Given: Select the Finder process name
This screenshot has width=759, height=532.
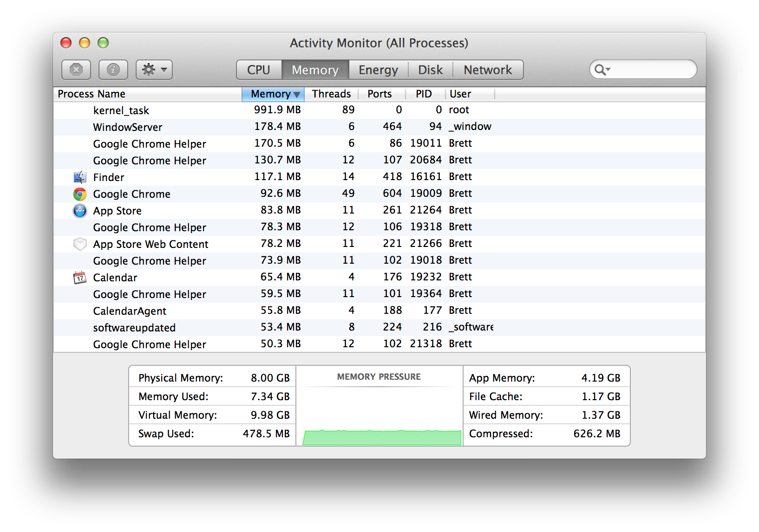Looking at the screenshot, I should [109, 177].
